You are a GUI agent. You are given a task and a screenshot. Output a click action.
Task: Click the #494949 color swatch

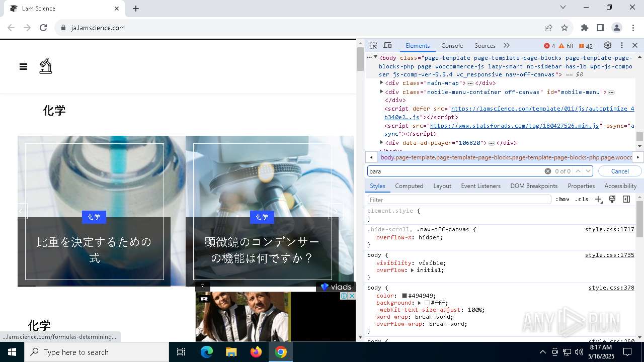[404, 296]
